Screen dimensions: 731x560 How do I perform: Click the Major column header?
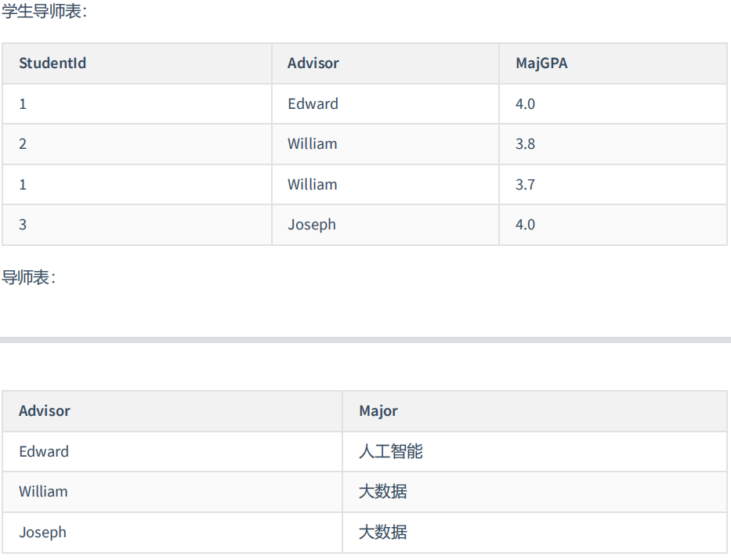click(534, 411)
